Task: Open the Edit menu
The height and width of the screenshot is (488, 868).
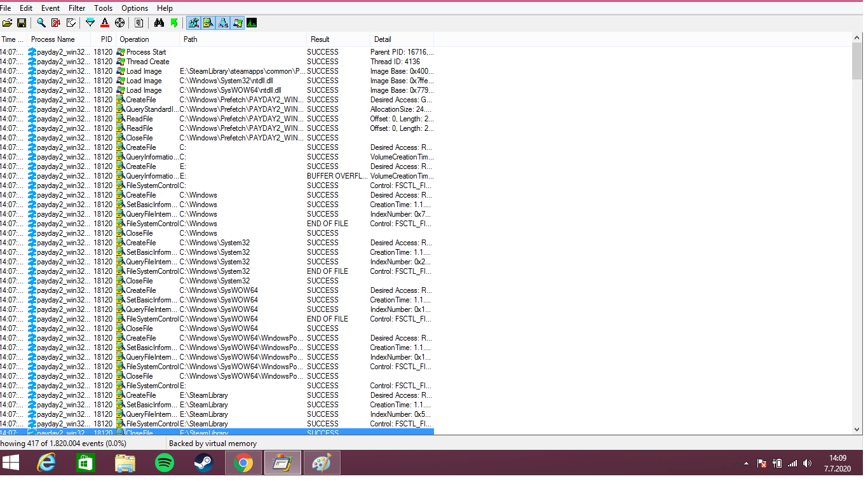Action: tap(26, 8)
